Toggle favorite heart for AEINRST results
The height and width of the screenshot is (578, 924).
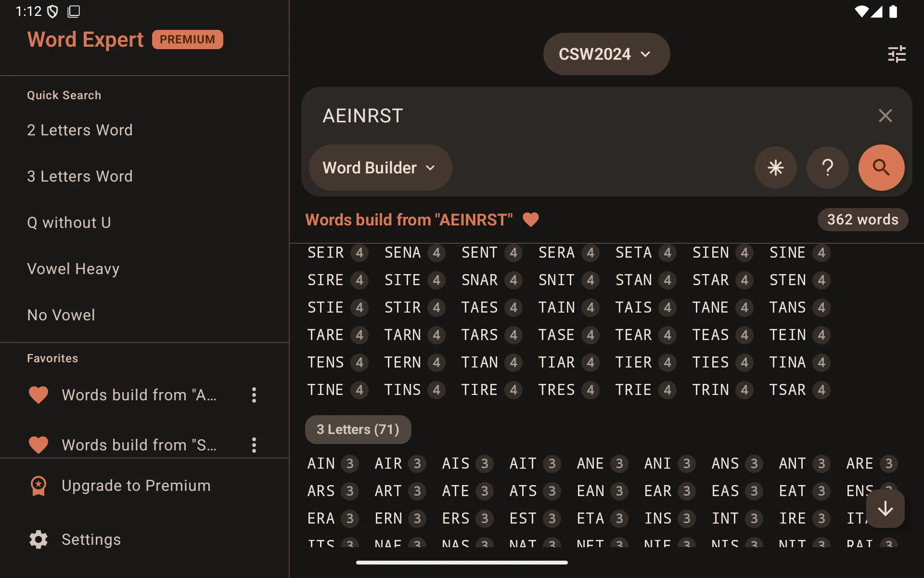[x=531, y=220]
